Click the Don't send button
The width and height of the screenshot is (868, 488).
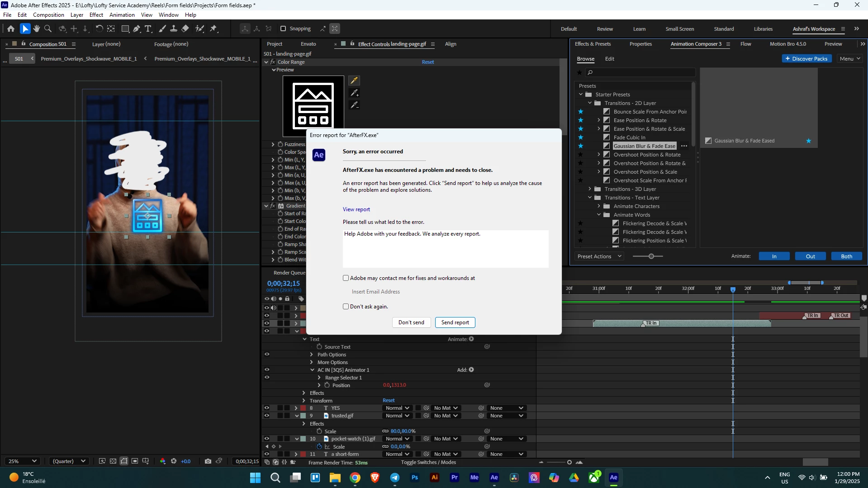click(x=411, y=322)
